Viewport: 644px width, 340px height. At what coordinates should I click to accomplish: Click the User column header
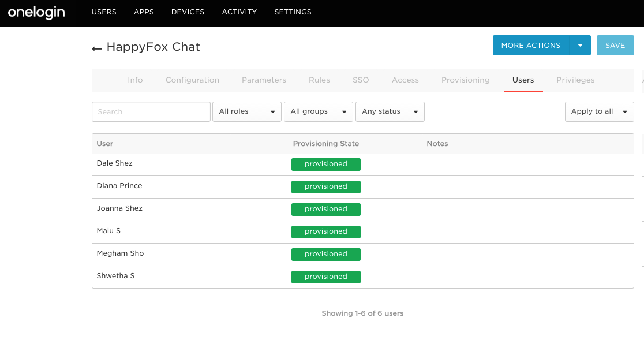click(x=104, y=144)
